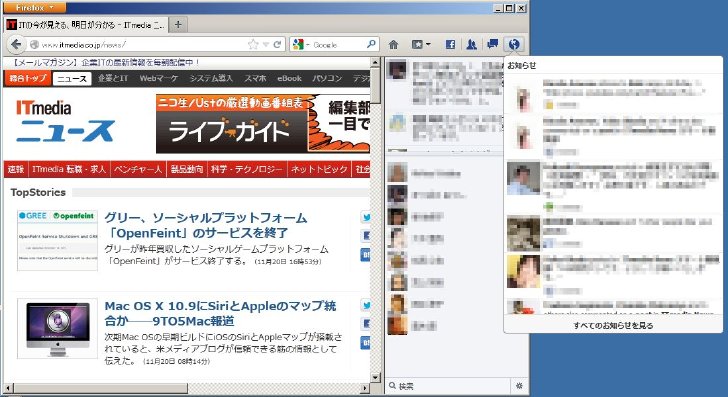Select the ITmedia browser tab
728x397 pixels.
[x=86, y=25]
